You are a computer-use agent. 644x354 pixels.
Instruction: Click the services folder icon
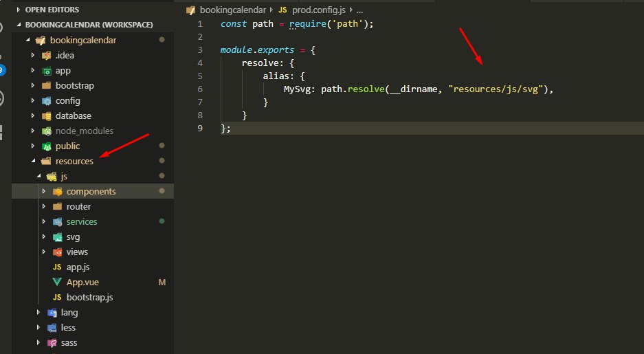(x=58, y=222)
